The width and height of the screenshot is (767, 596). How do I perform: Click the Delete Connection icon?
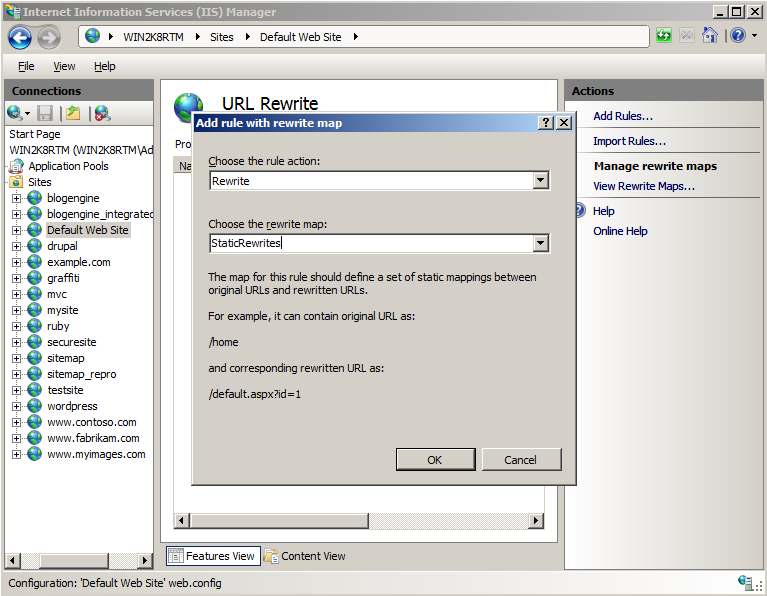[103, 113]
